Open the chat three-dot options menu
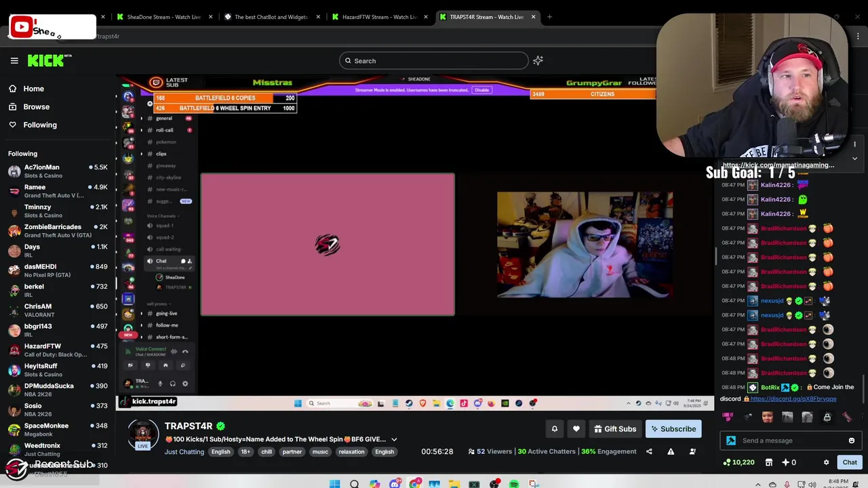The width and height of the screenshot is (868, 488). pyautogui.click(x=854, y=144)
